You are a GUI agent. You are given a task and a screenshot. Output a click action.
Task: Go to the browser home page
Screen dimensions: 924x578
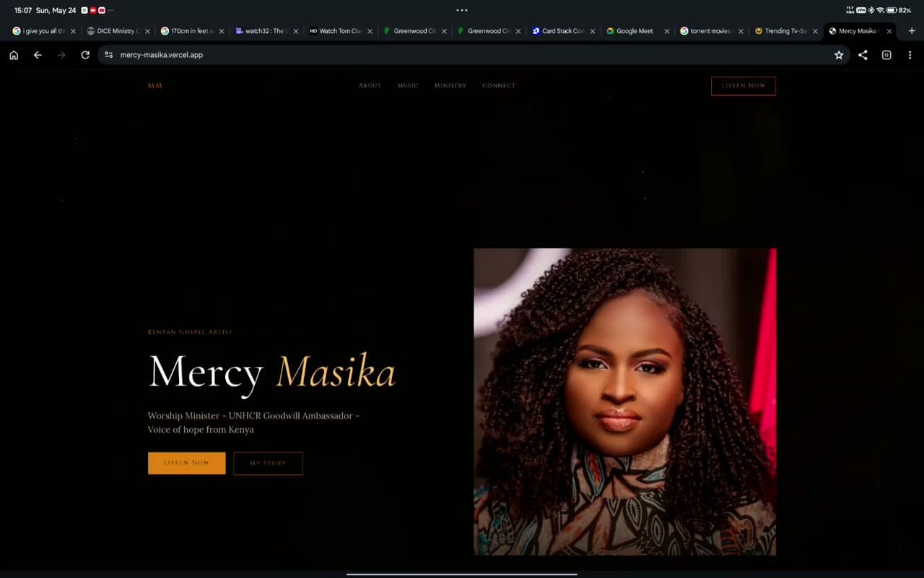14,55
